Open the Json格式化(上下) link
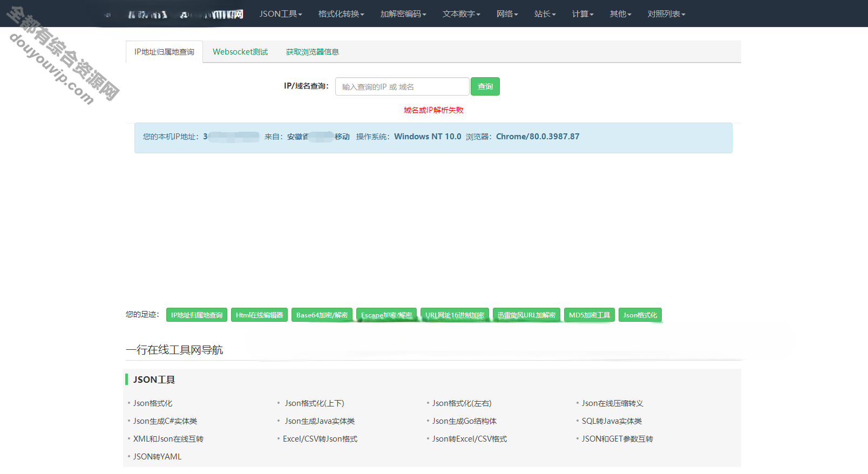Screen dimensions: 868x474 pos(314,403)
